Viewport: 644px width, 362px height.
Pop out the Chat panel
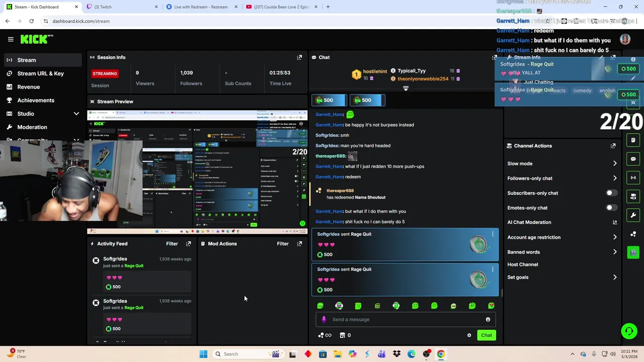pos(495,57)
